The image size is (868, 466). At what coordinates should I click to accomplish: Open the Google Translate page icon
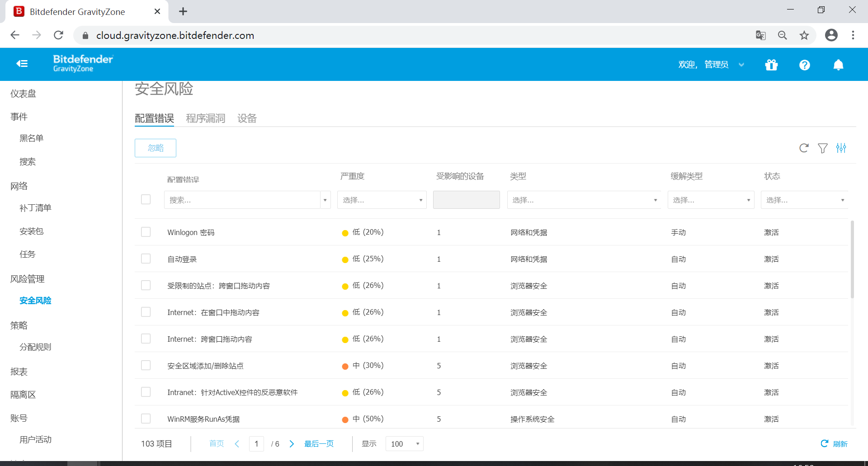click(760, 35)
